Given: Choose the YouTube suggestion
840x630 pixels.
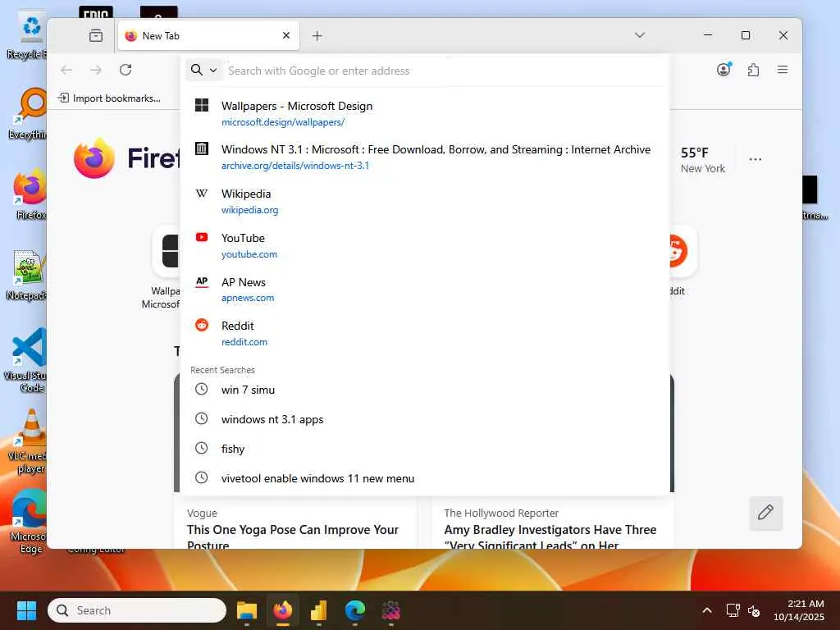Looking at the screenshot, I should (x=425, y=245).
